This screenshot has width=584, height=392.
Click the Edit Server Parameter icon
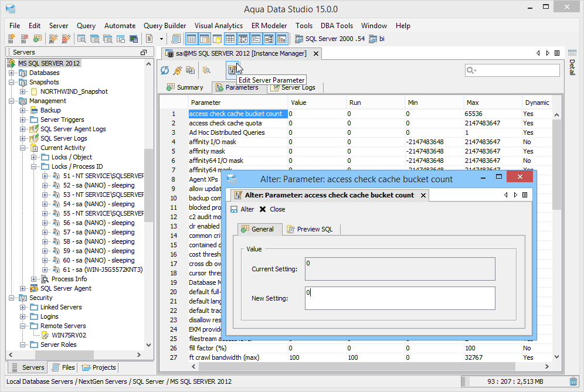point(232,70)
